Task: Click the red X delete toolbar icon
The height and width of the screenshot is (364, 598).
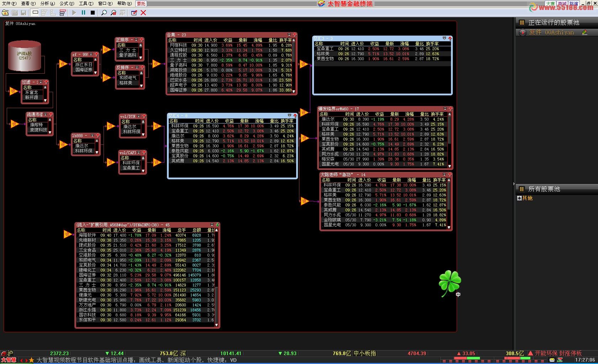Action: pos(143,13)
